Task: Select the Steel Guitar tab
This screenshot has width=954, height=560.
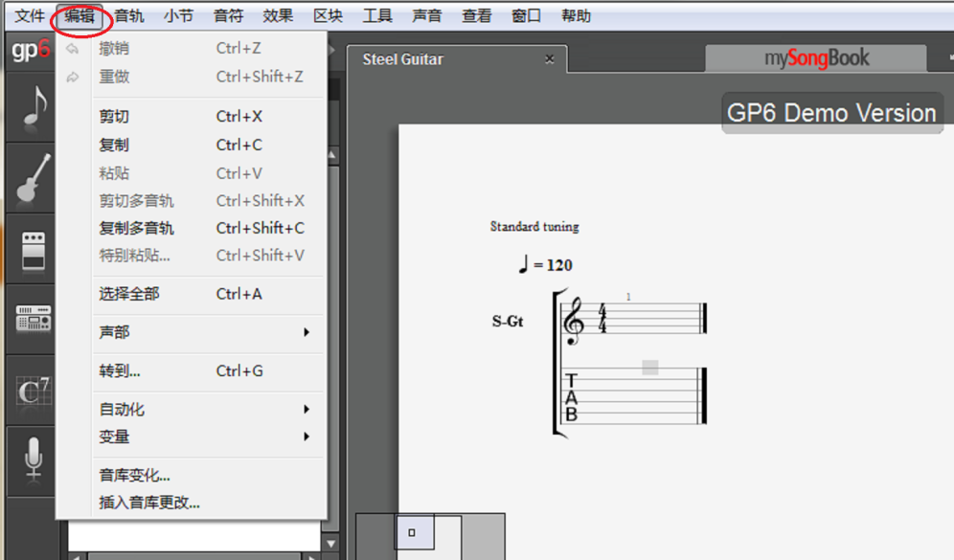Action: pyautogui.click(x=402, y=58)
